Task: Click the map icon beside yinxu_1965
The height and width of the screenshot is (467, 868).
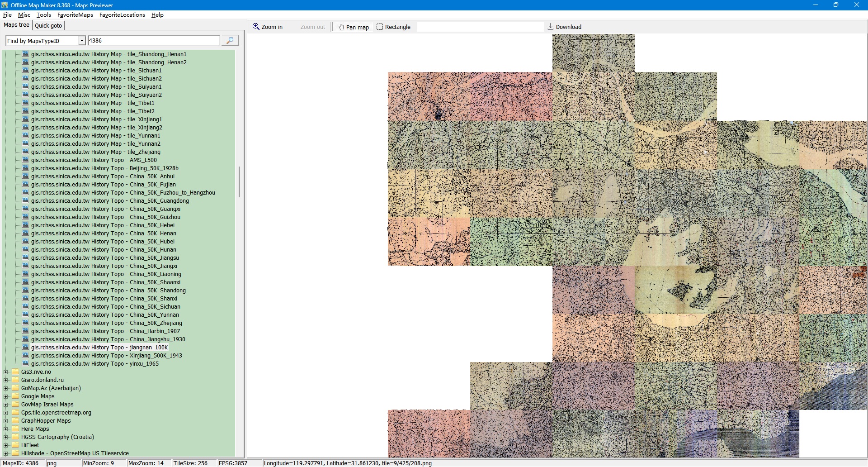Action: [26, 364]
